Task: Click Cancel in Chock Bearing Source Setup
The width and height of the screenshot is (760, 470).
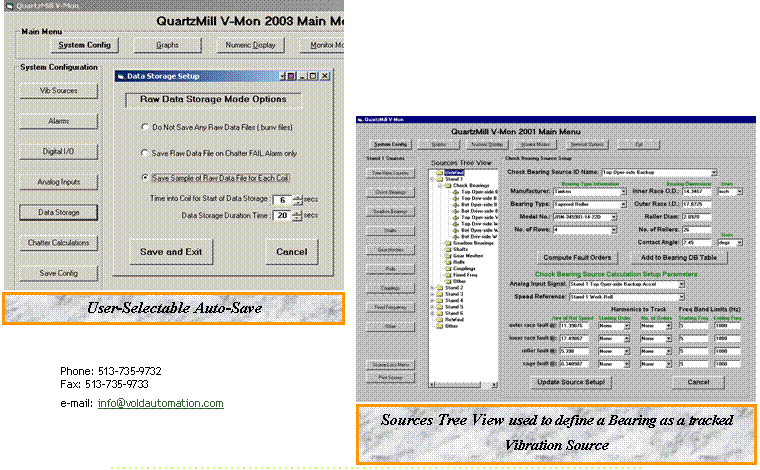Action: pos(698,382)
